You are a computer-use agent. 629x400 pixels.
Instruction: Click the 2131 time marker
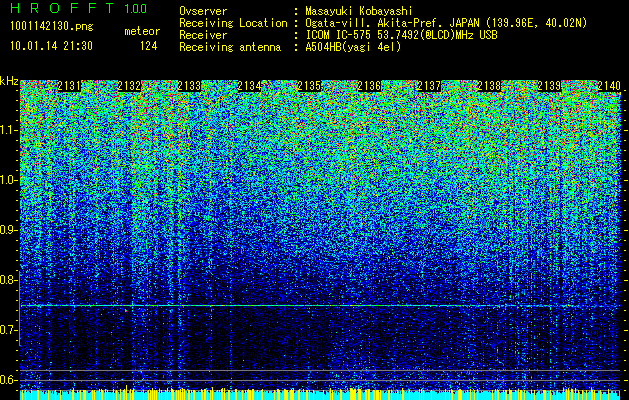point(69,86)
